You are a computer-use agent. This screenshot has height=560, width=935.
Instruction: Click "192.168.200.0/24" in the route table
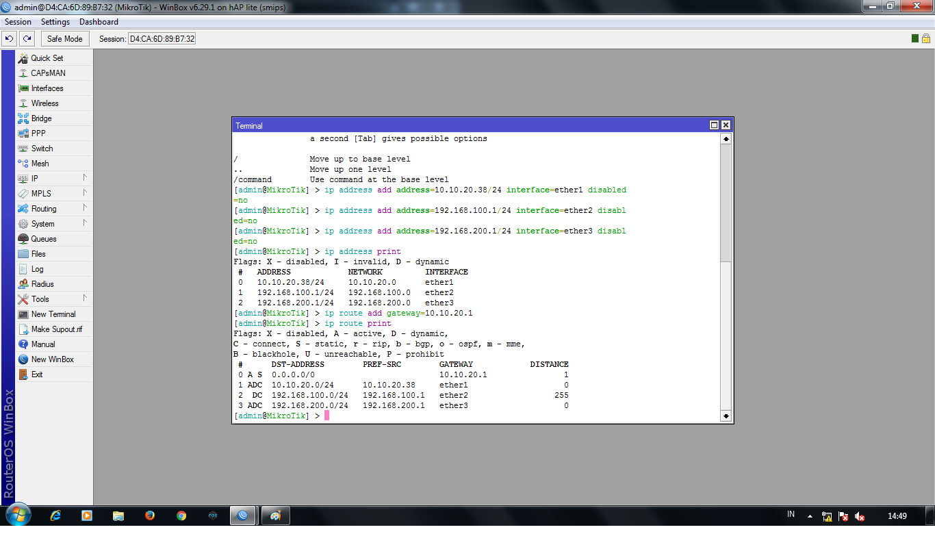[310, 405]
